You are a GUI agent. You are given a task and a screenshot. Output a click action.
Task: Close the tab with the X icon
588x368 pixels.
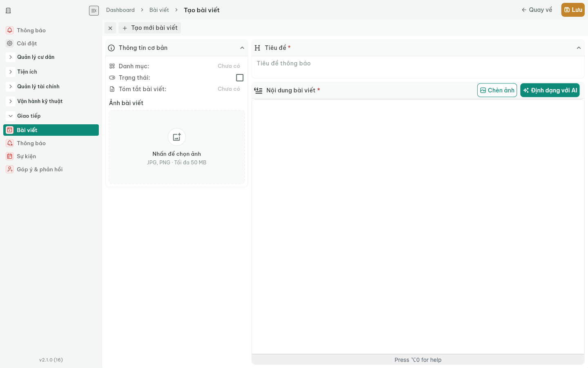click(x=110, y=28)
